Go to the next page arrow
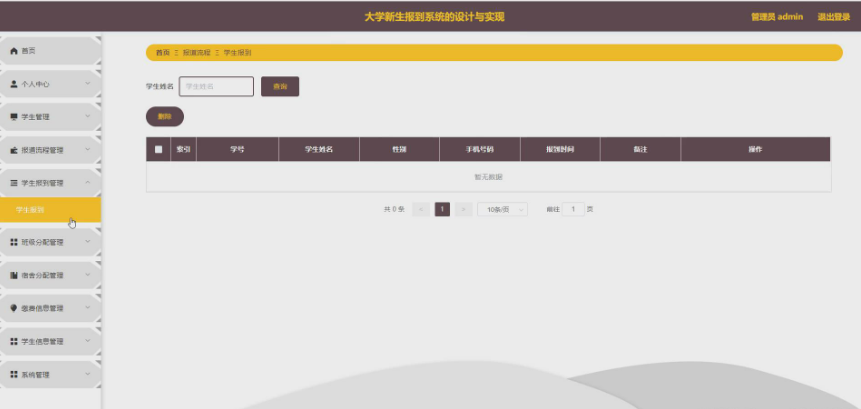Viewport: 861px width, 409px height. (463, 209)
